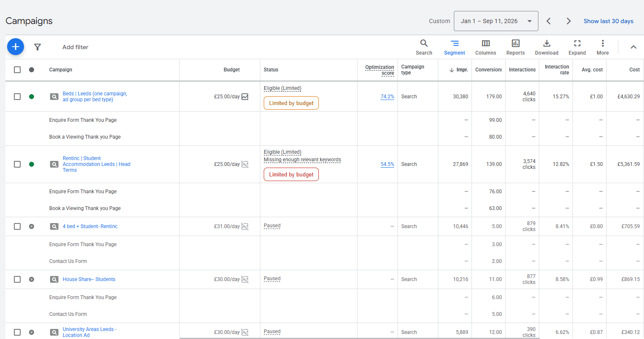Viewport: 644px width, 339px height.
Task: Open the Rentinc | Student Accommodation Leeds campaign
Action: tap(96, 164)
